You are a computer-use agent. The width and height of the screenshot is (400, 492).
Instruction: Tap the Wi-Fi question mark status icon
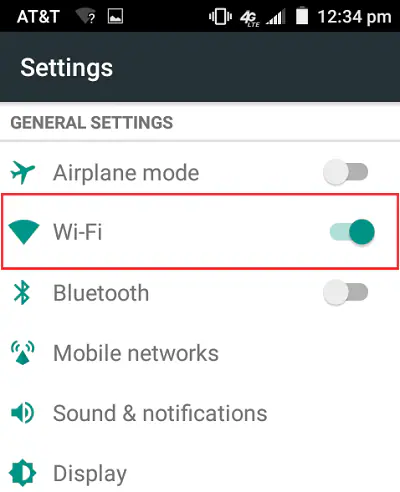click(86, 16)
